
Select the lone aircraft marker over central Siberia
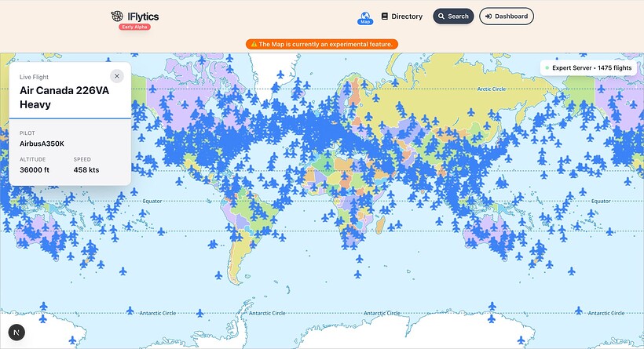470,112
